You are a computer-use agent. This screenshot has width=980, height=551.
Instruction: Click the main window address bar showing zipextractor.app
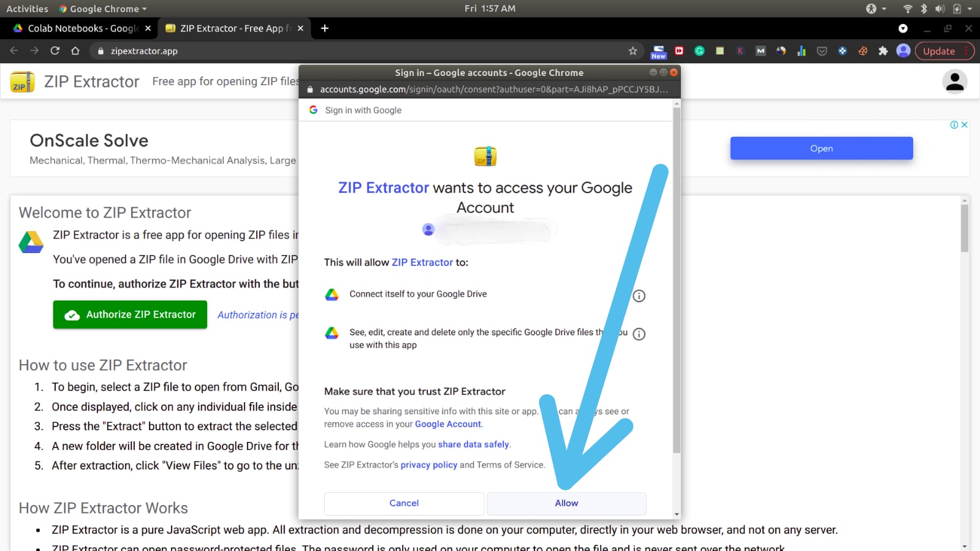click(x=367, y=51)
